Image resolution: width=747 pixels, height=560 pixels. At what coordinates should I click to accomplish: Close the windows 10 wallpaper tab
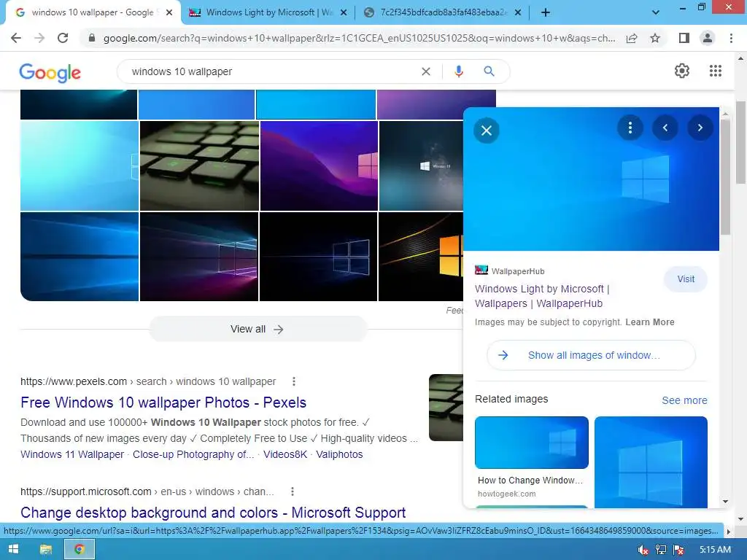tap(169, 12)
